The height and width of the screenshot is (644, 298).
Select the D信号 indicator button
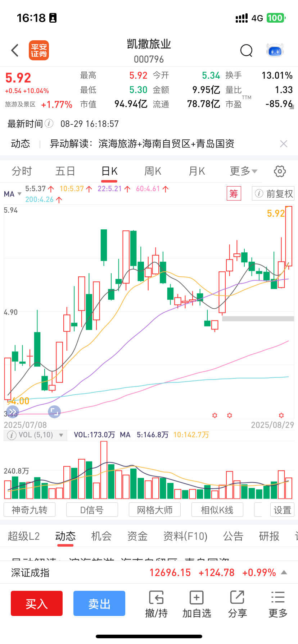92,510
